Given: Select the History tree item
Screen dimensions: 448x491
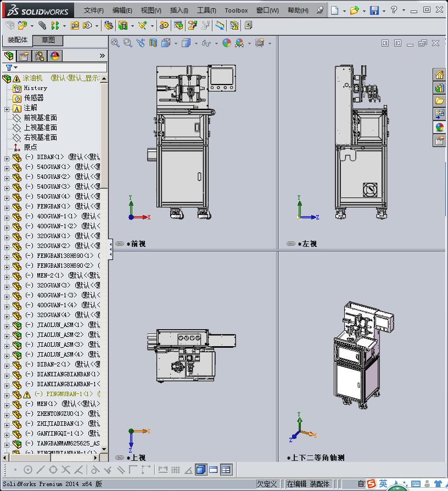Looking at the screenshot, I should (x=35, y=88).
